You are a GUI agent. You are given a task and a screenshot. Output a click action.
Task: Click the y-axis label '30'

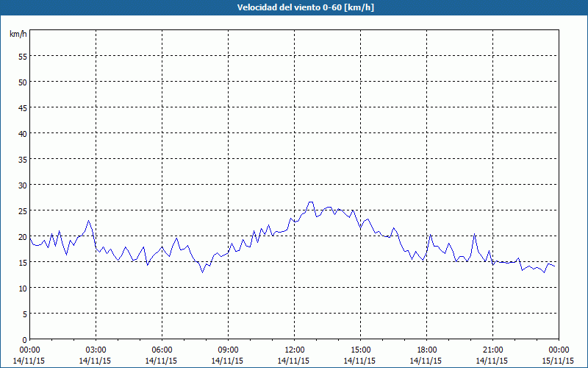pos(23,185)
